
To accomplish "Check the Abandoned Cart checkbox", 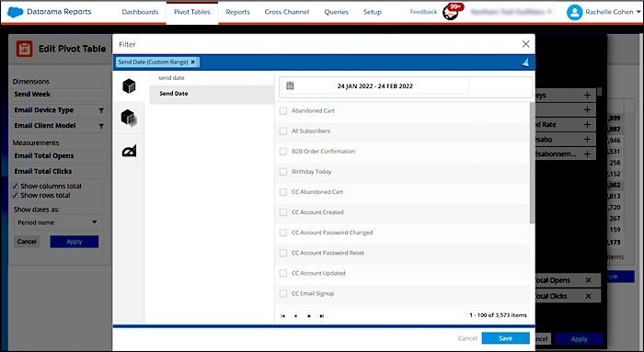I will [283, 111].
